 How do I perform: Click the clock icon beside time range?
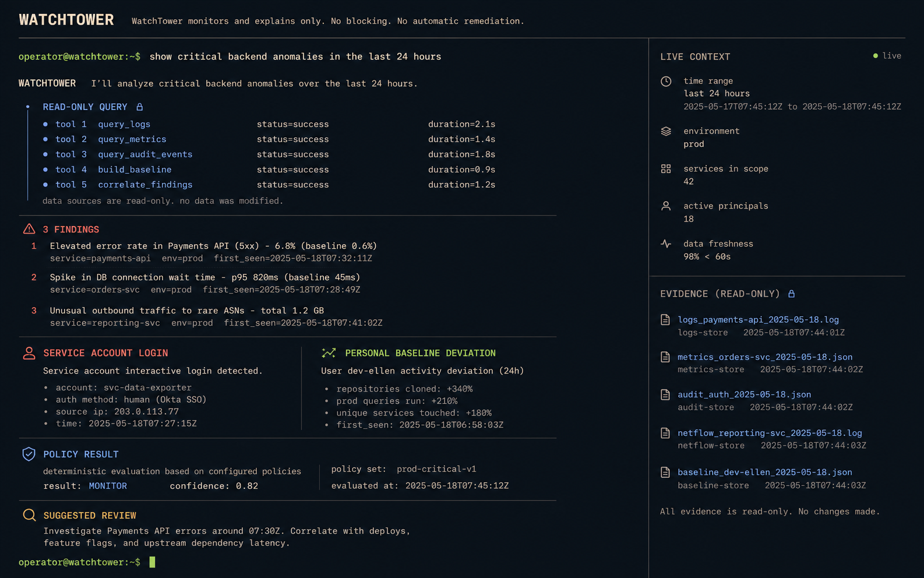click(x=666, y=82)
